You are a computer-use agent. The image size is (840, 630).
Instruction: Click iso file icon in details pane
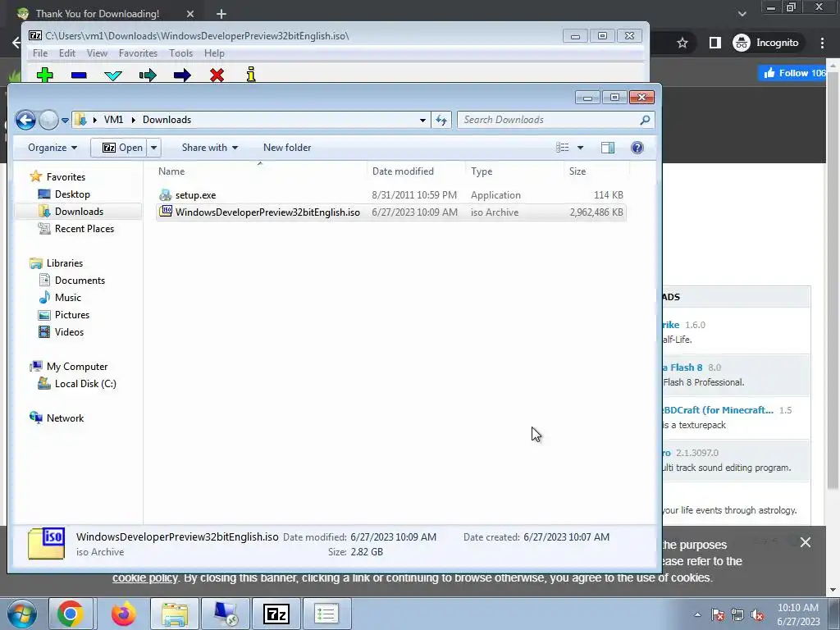coord(47,543)
